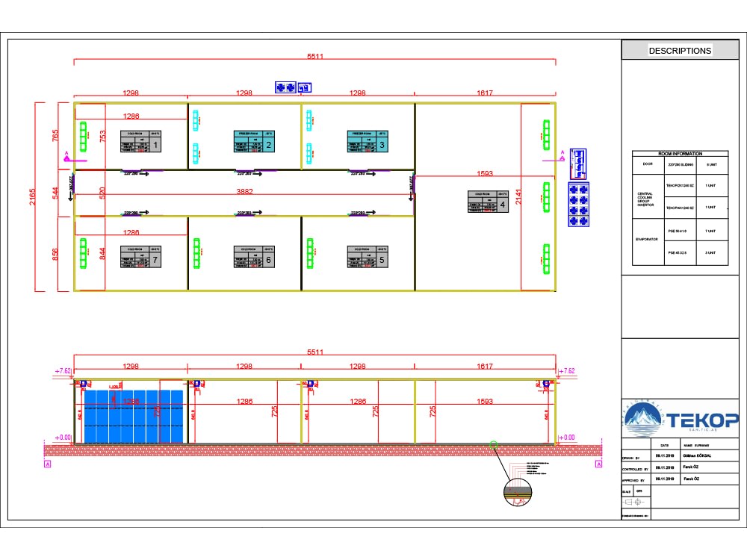Viewport: 747px width, 560px height.
Task: Click the 844 dimension in room 7
Action: point(102,254)
